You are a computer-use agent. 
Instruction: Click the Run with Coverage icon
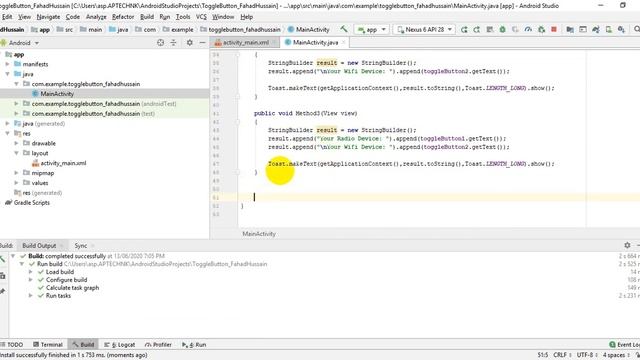(x=516, y=29)
